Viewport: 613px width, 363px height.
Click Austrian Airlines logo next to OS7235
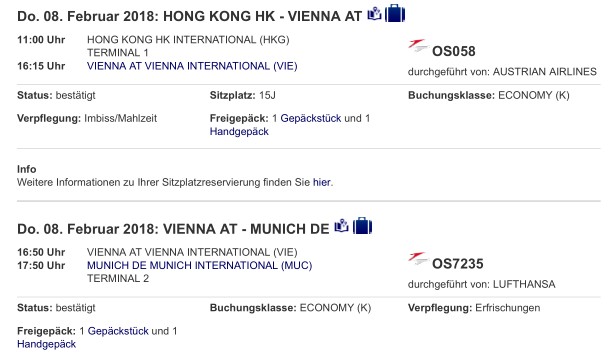click(418, 258)
